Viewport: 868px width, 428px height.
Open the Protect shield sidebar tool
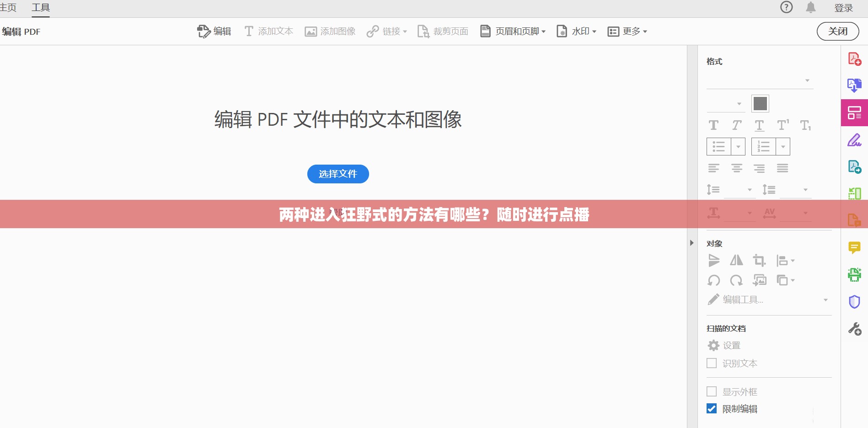(x=854, y=302)
